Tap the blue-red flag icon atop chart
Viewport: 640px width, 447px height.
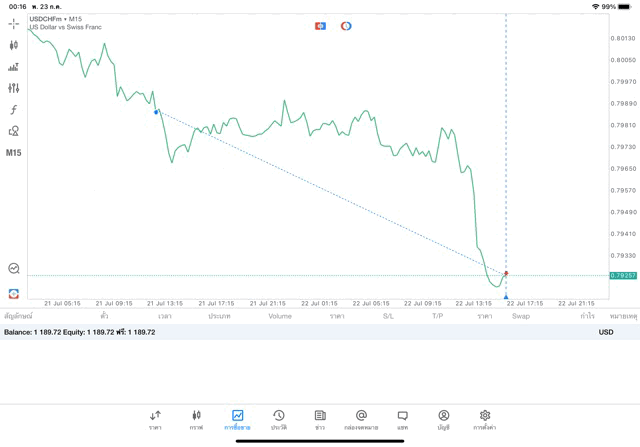click(x=320, y=26)
